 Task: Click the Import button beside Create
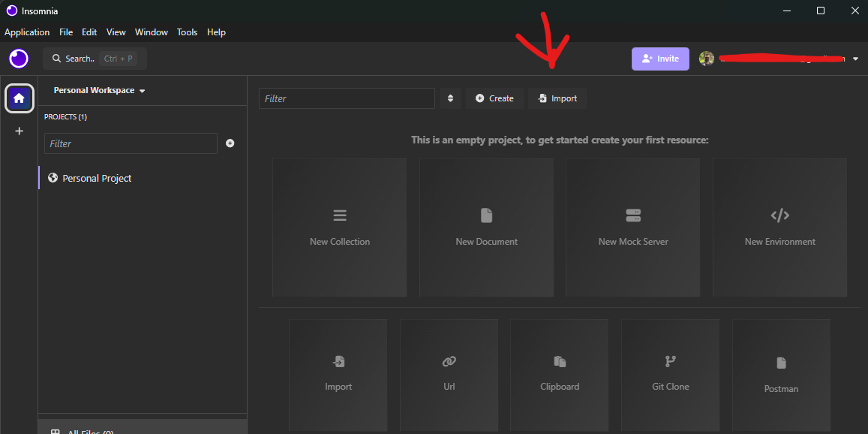(x=557, y=98)
